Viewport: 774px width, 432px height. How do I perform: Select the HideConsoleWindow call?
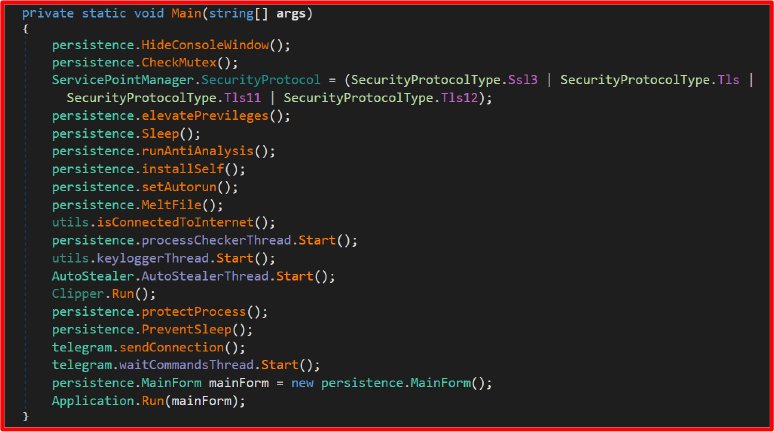[205, 45]
